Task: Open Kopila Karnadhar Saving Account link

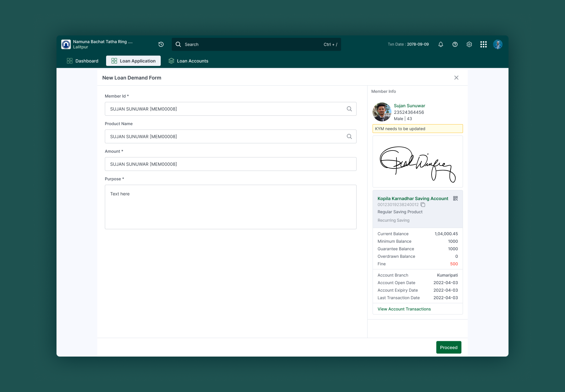Action: (413, 199)
